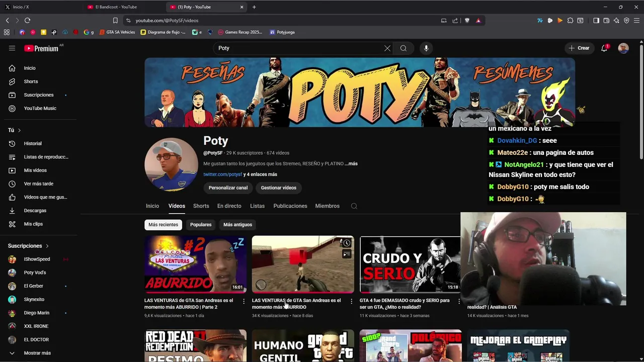The image size is (644, 362).
Task: Open options menu for GTA 4 CRUDO video
Action: tap(459, 302)
